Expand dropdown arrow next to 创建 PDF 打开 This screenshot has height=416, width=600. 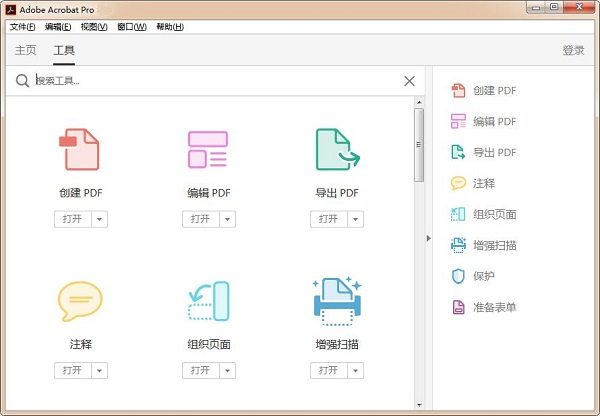pyautogui.click(x=100, y=219)
